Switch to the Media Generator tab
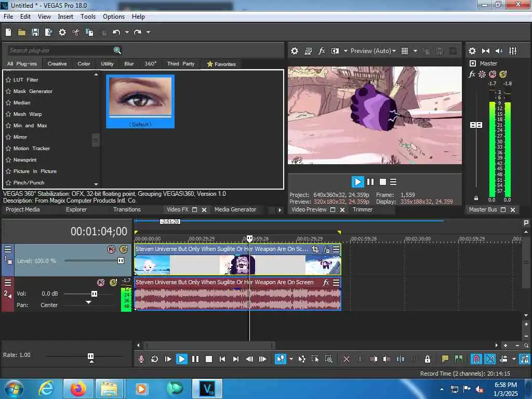Viewport: 532px width, 399px height. tap(235, 210)
